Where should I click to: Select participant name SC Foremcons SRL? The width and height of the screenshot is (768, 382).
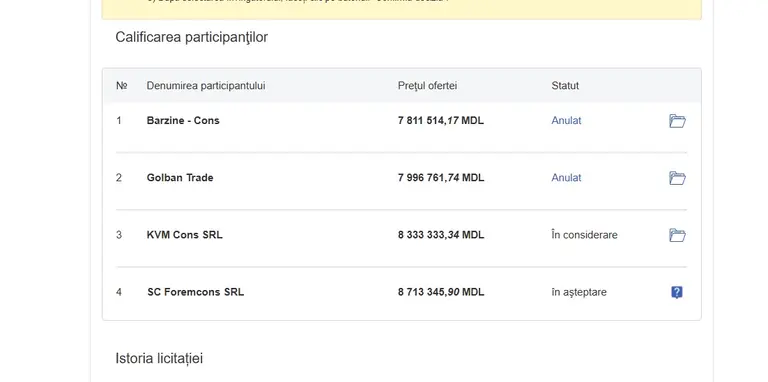point(195,292)
